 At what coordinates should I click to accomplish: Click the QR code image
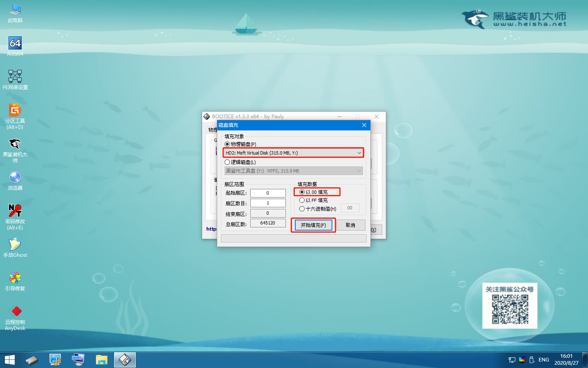510,310
